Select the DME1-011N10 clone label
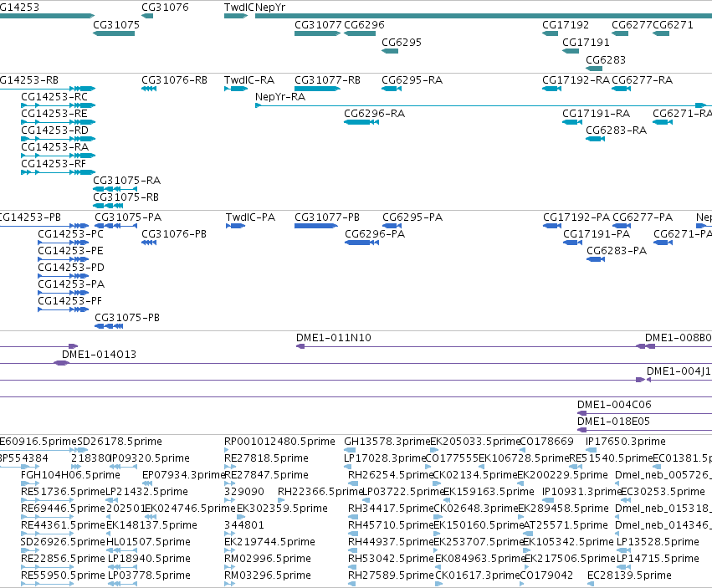Screen dimensions: 712x588 334,338
